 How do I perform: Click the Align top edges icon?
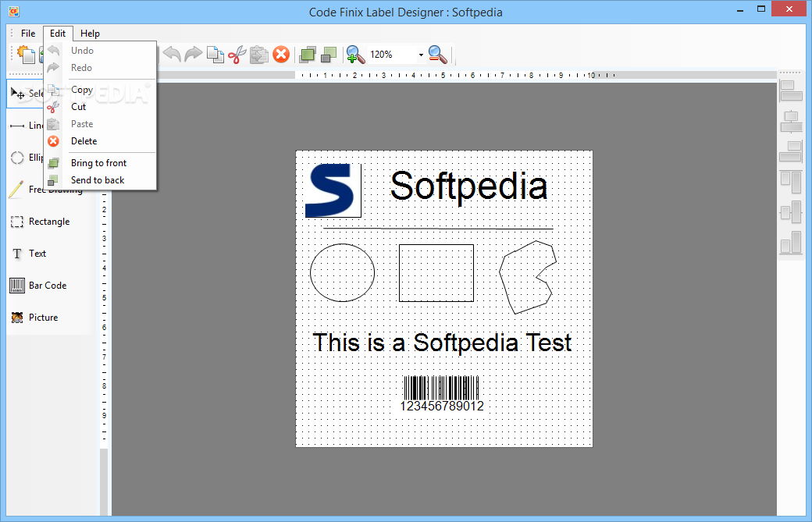[x=791, y=183]
